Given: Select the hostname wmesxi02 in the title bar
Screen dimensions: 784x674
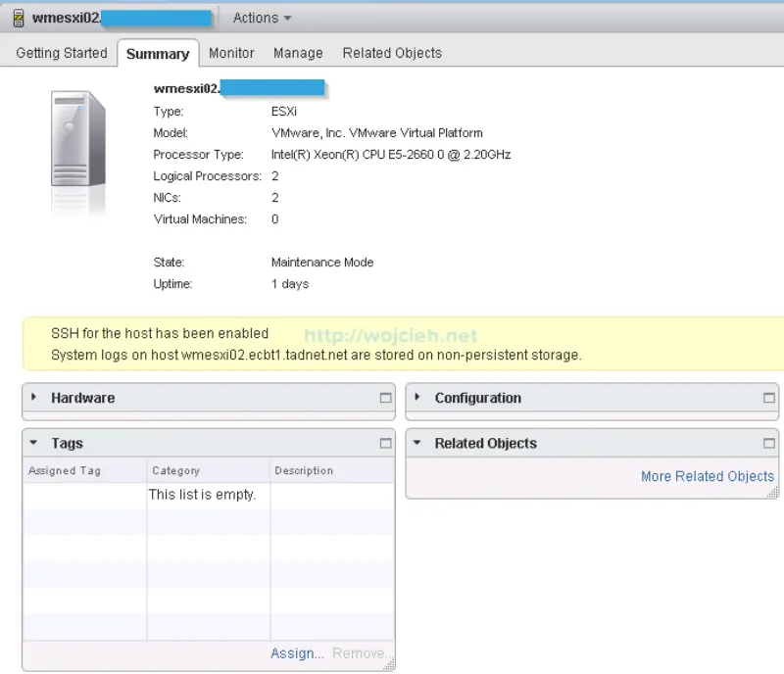Looking at the screenshot, I should 61,17.
